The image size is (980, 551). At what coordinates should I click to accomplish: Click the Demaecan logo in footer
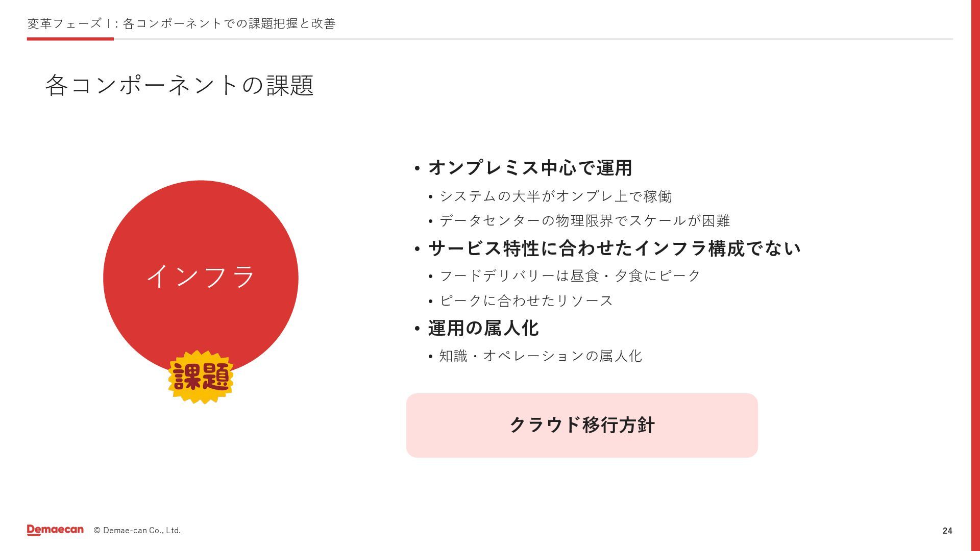(x=55, y=530)
